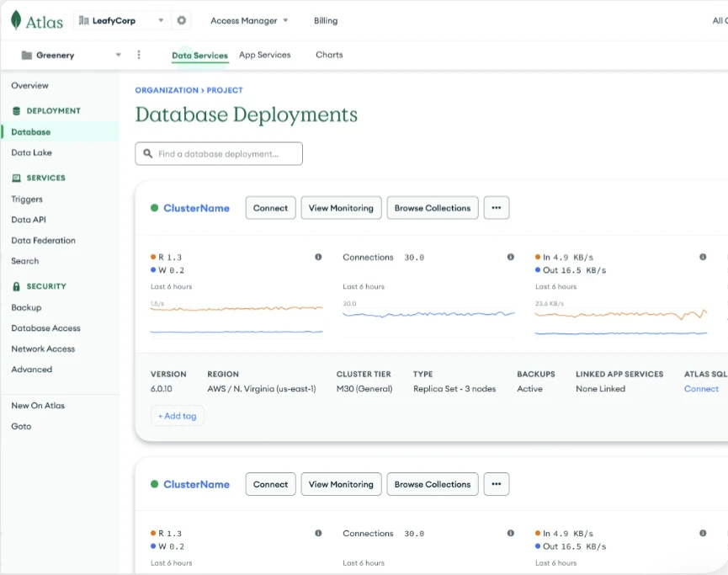This screenshot has width=728, height=575.
Task: Click the Add tag button
Action: click(177, 416)
